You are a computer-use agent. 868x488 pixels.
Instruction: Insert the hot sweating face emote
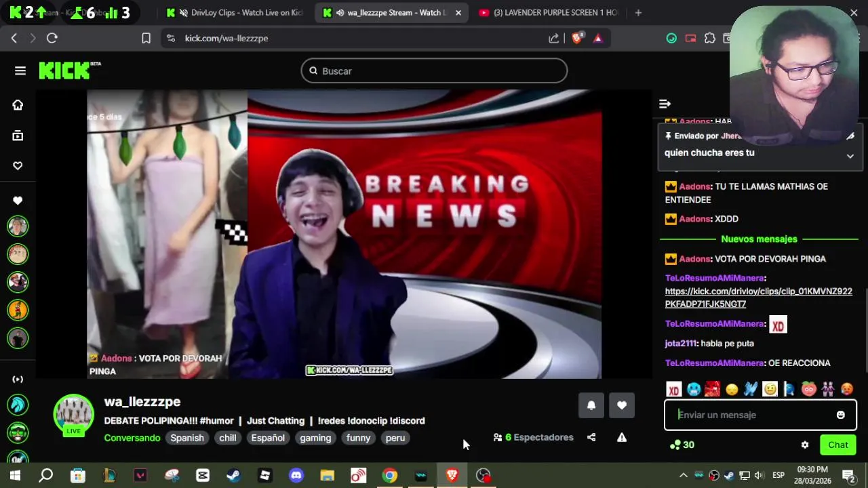pyautogui.click(x=847, y=389)
